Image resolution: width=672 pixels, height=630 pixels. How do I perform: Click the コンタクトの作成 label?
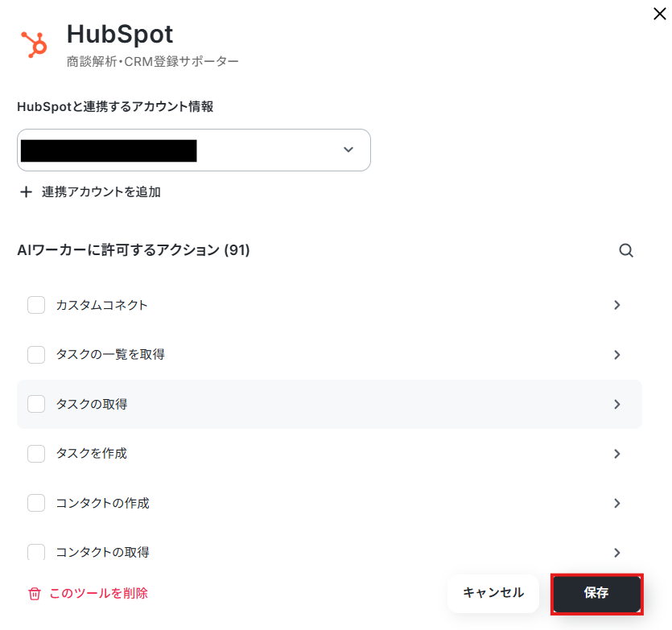click(103, 503)
